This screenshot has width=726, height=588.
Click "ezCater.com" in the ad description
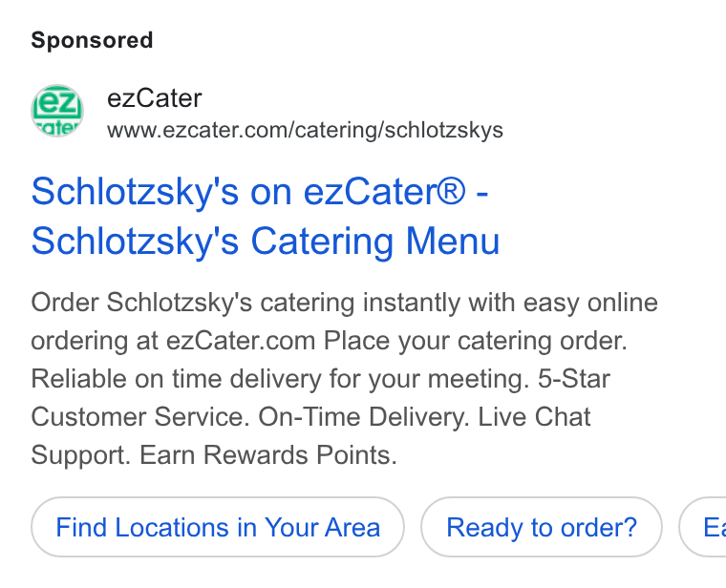click(x=241, y=342)
